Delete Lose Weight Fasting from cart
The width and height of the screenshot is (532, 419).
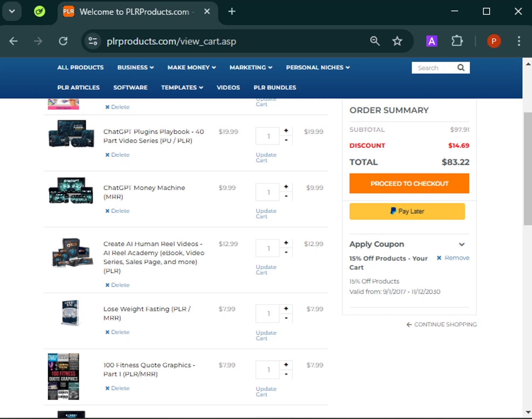click(117, 332)
